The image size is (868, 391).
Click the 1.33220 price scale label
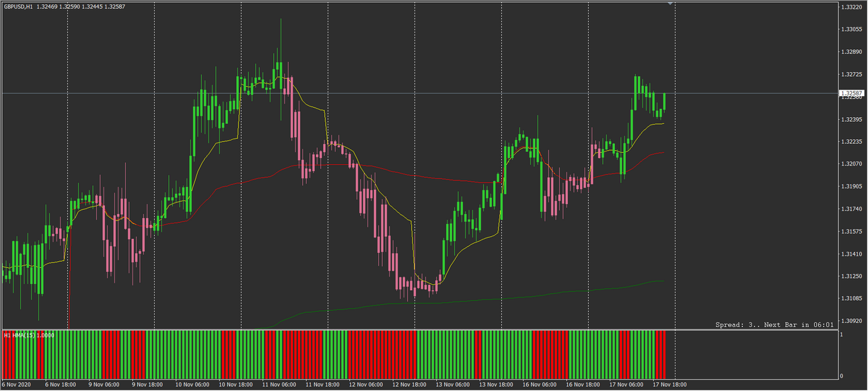pyautogui.click(x=851, y=7)
